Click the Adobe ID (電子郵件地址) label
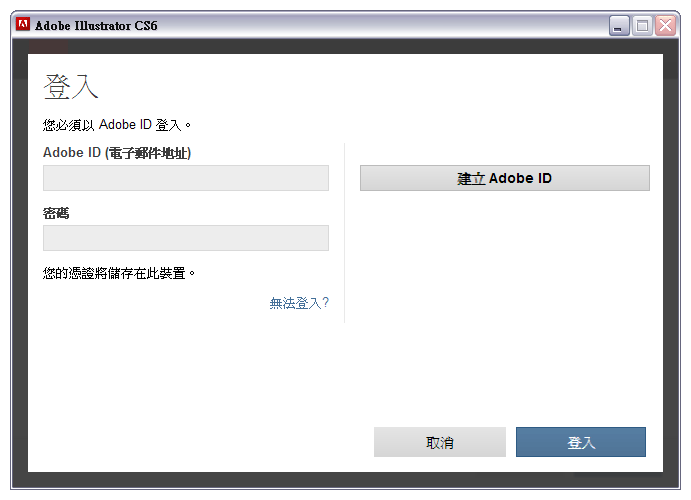The image size is (691, 500). tap(117, 153)
